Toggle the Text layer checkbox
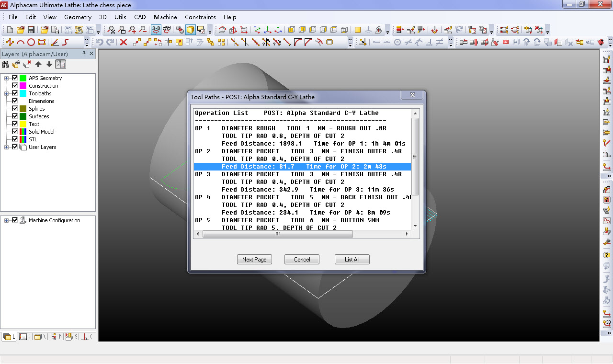 click(15, 124)
